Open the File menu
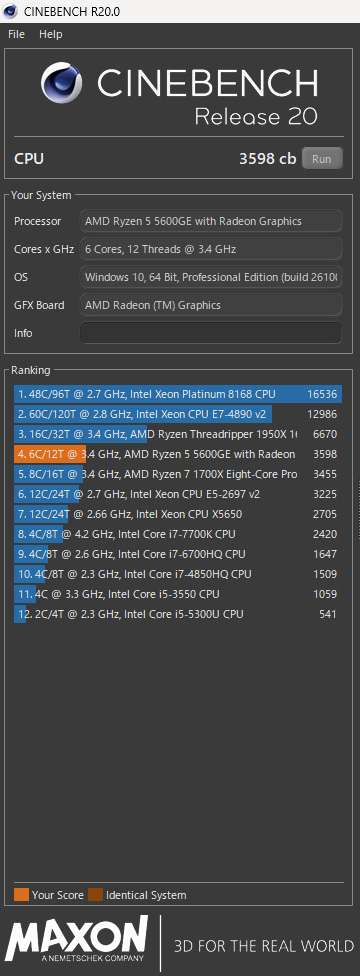This screenshot has height=976, width=360. pyautogui.click(x=16, y=34)
